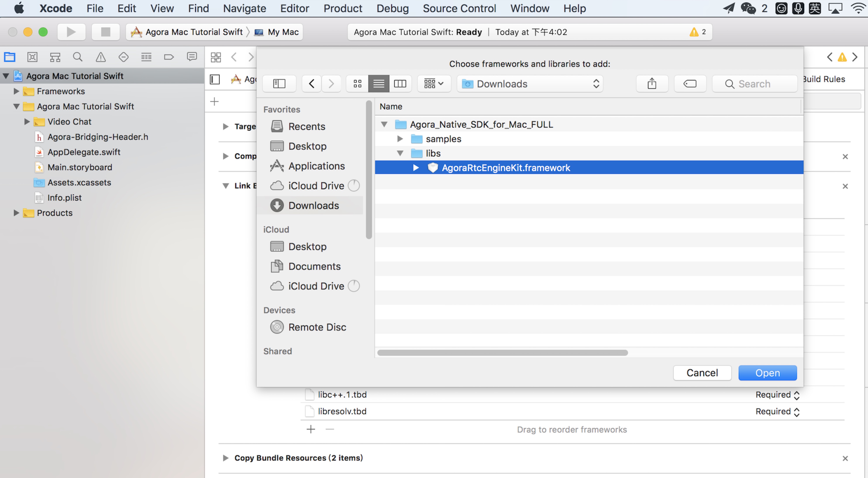Open the Breakpoint navigator icon

[x=169, y=57]
